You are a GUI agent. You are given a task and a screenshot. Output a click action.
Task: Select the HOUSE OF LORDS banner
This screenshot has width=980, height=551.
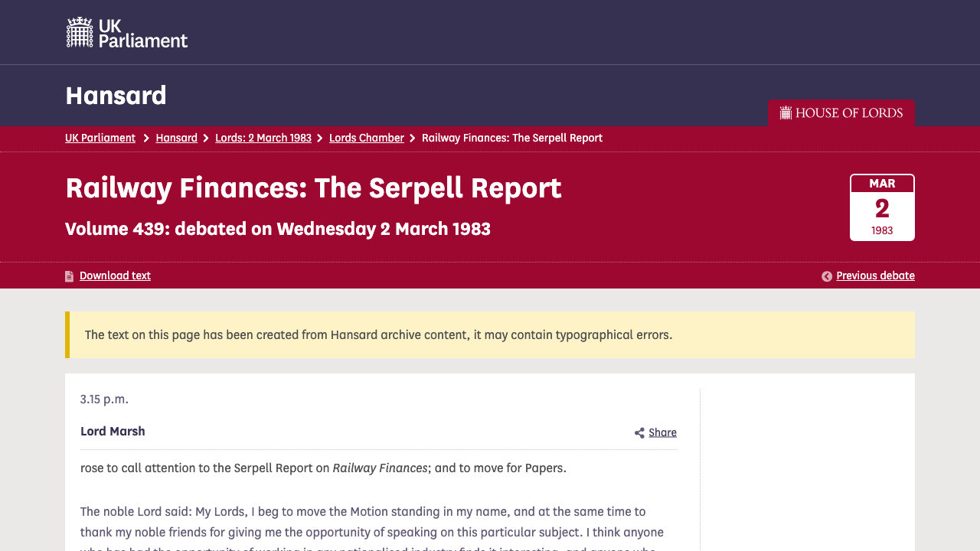click(841, 112)
